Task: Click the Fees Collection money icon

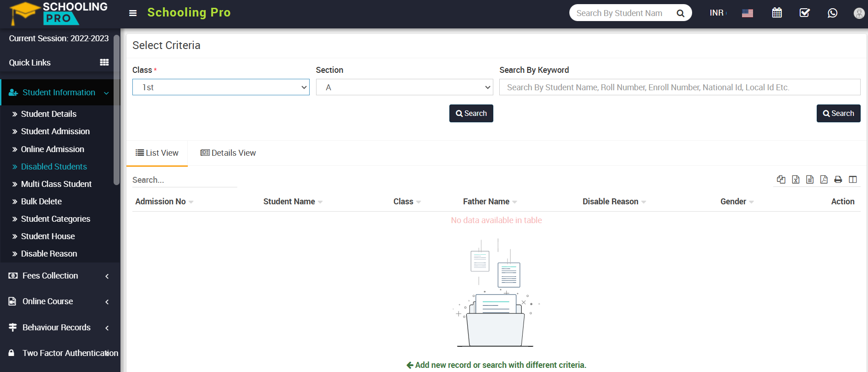Action: [x=13, y=276]
